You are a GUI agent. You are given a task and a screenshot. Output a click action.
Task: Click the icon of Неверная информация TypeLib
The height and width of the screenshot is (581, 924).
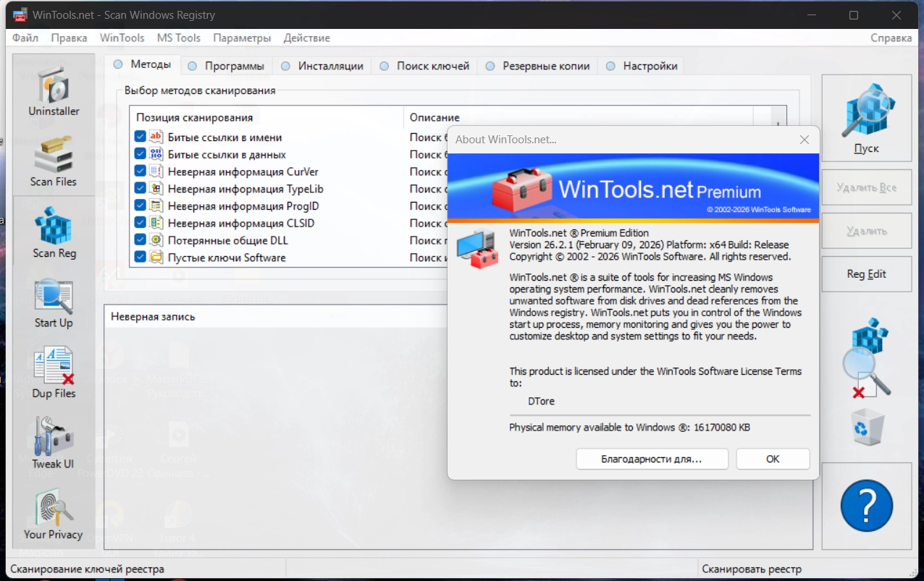[x=156, y=189]
